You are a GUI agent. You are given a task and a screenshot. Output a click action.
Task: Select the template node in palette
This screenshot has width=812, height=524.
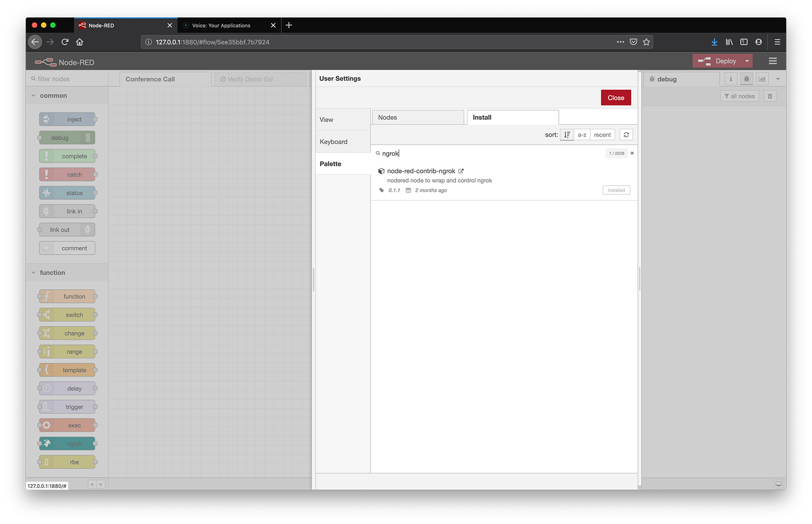pyautogui.click(x=67, y=370)
